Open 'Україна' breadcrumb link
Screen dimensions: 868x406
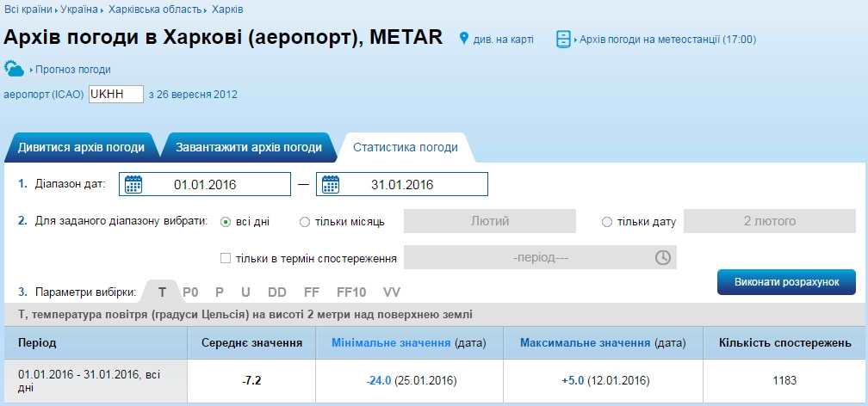tap(79, 9)
